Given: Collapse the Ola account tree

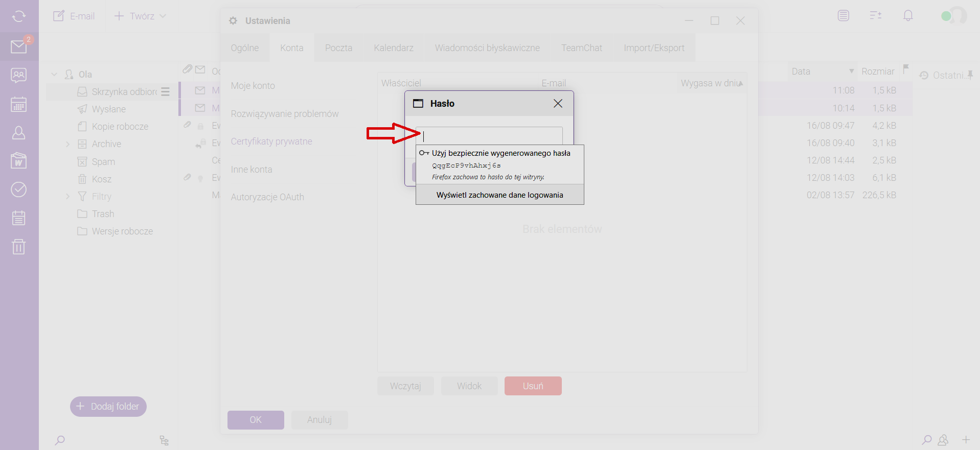Looking at the screenshot, I should (54, 75).
